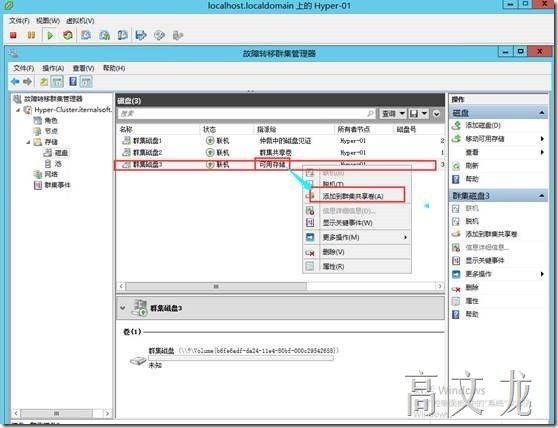The image size is (558, 428).
Task: Expand the 更多操作 submenu in the actions pane
Action: point(542,274)
